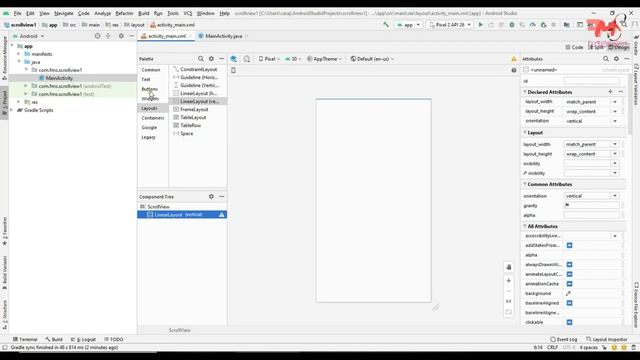Screen dimensions: 640x360
Task: Switch to the activity_main.xml editor tab
Action: point(167,36)
